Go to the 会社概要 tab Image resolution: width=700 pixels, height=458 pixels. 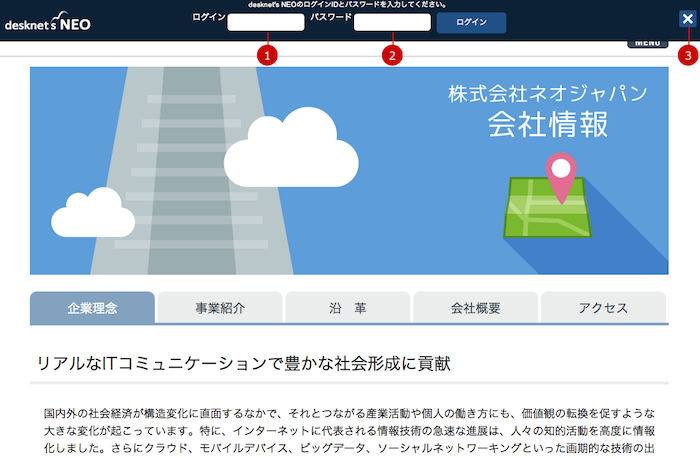475,308
